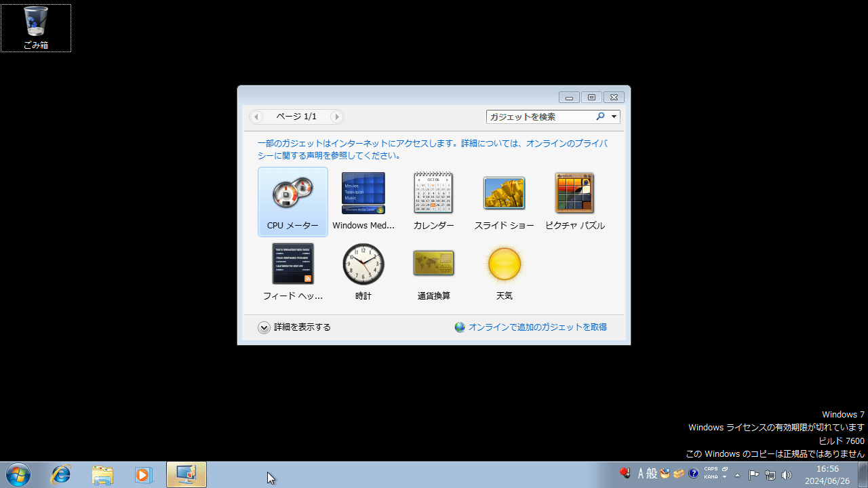Select the ごみ箱 recycle bin icon
The image size is (868, 488).
pos(36,28)
